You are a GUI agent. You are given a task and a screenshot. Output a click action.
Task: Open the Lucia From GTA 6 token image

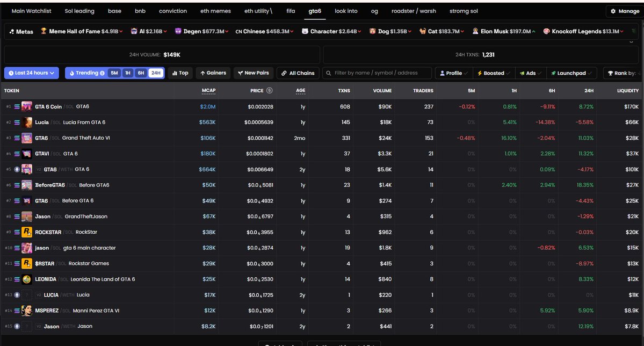[27, 122]
